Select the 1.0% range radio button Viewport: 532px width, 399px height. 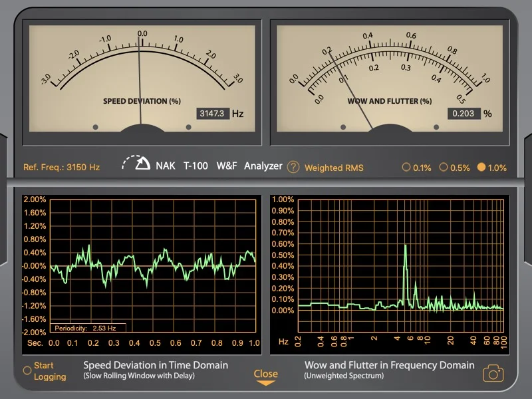[481, 168]
